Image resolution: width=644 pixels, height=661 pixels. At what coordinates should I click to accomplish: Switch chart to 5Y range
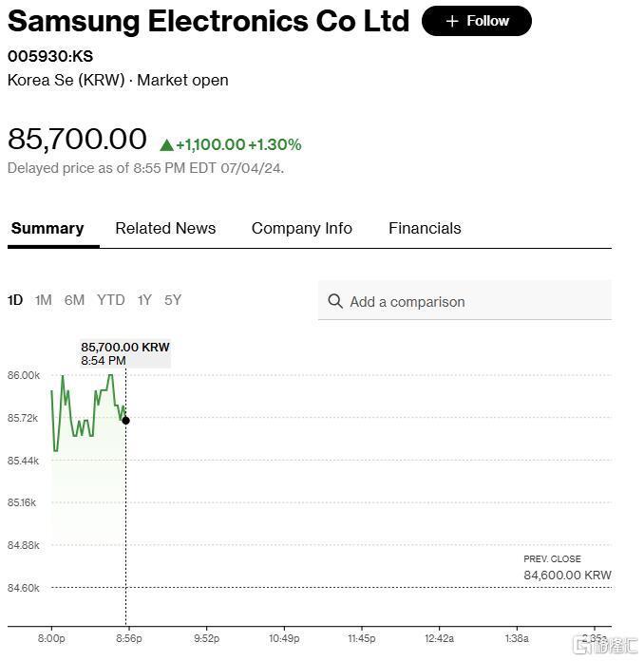click(173, 300)
